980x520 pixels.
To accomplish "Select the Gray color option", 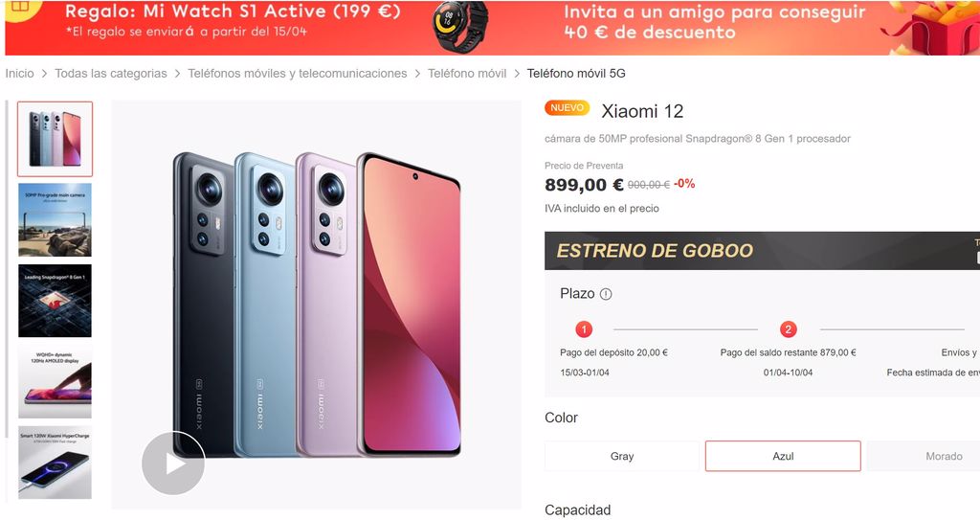I will click(x=622, y=456).
